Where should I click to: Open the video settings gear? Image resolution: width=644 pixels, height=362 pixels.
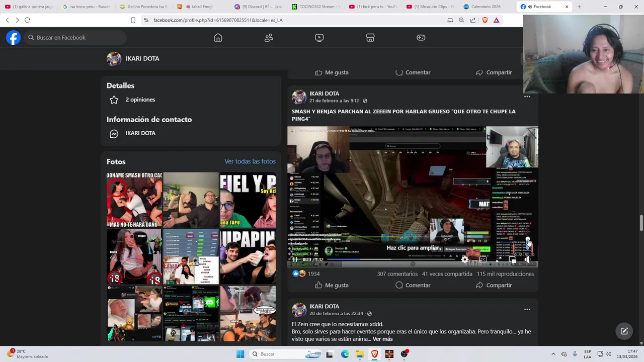(x=465, y=259)
